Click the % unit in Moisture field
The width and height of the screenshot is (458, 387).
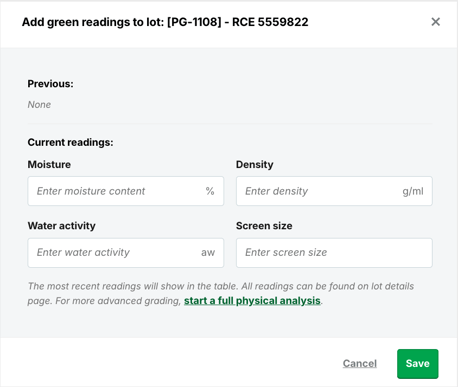210,191
